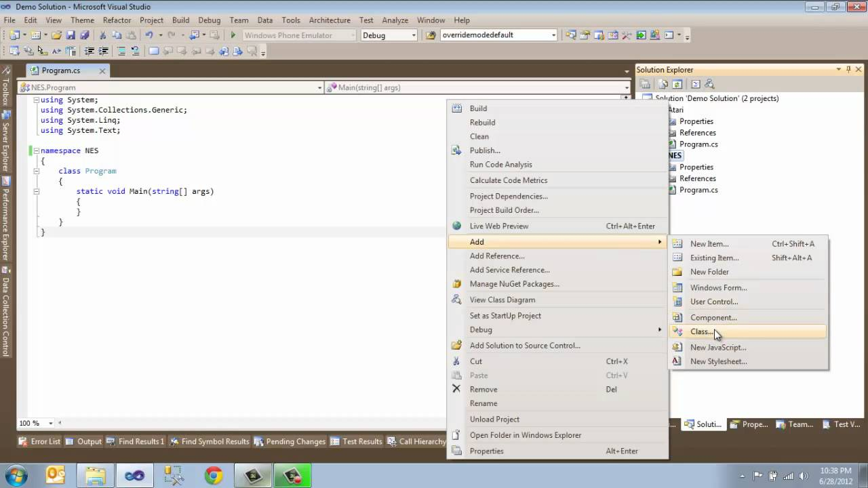Open the Pending Changes bottom tab
The image size is (868, 488).
(x=290, y=441)
